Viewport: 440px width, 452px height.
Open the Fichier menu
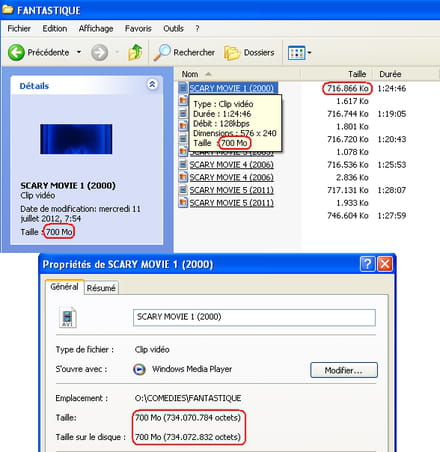coord(19,29)
